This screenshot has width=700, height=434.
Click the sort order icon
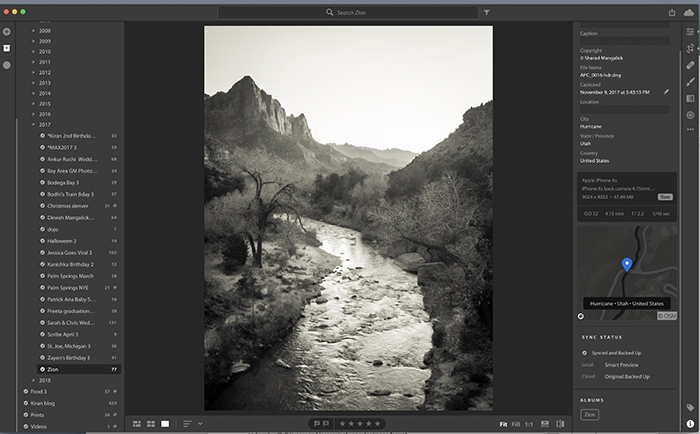point(187,424)
